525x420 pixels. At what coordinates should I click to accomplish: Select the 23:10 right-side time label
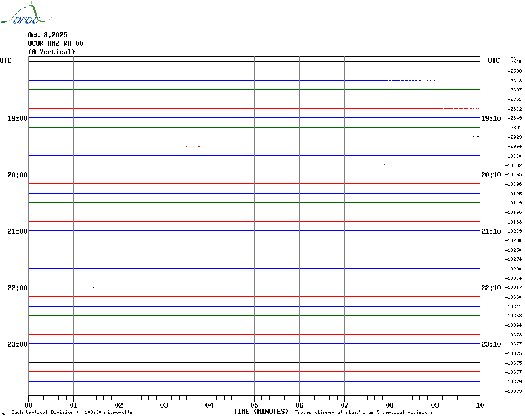pos(491,344)
